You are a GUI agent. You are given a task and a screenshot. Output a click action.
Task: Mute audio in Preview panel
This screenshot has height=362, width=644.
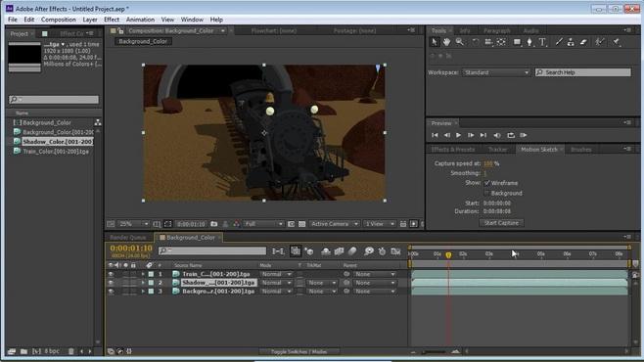point(497,135)
